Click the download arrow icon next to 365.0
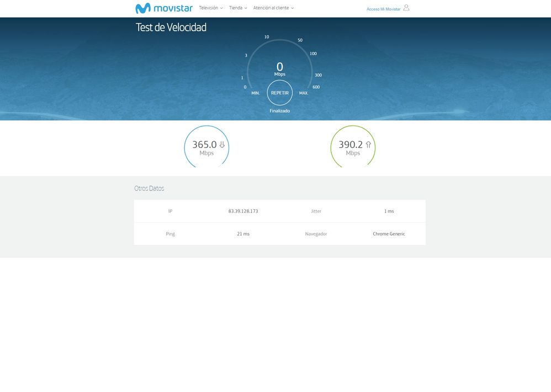The height and width of the screenshot is (392, 551). coord(222,144)
